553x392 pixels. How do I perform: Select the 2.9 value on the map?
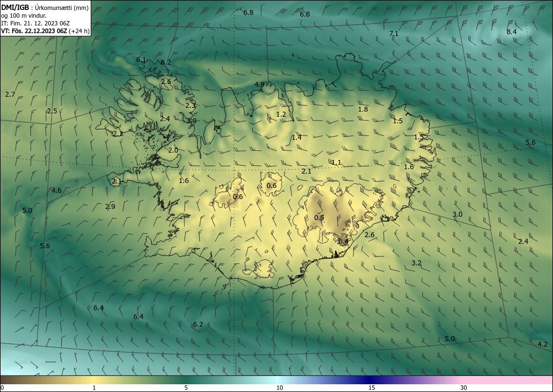tap(110, 207)
